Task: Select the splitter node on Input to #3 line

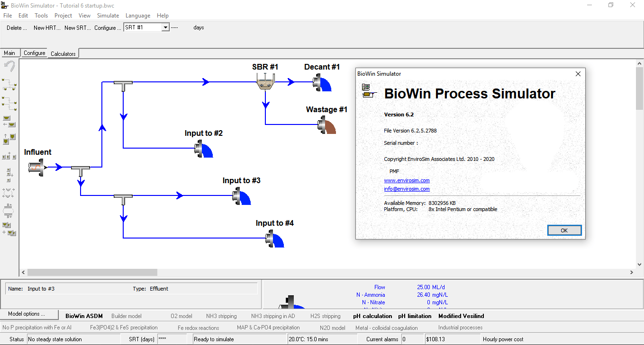Action: coord(123,199)
